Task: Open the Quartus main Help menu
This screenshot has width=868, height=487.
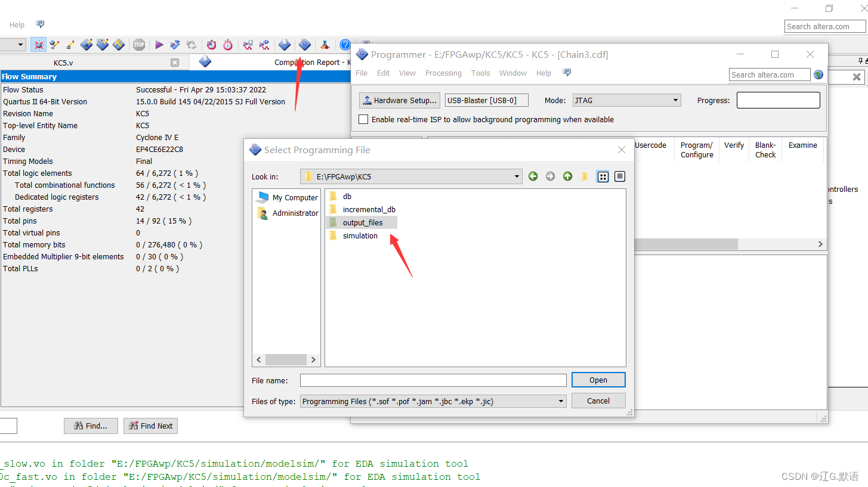Action: [x=17, y=24]
